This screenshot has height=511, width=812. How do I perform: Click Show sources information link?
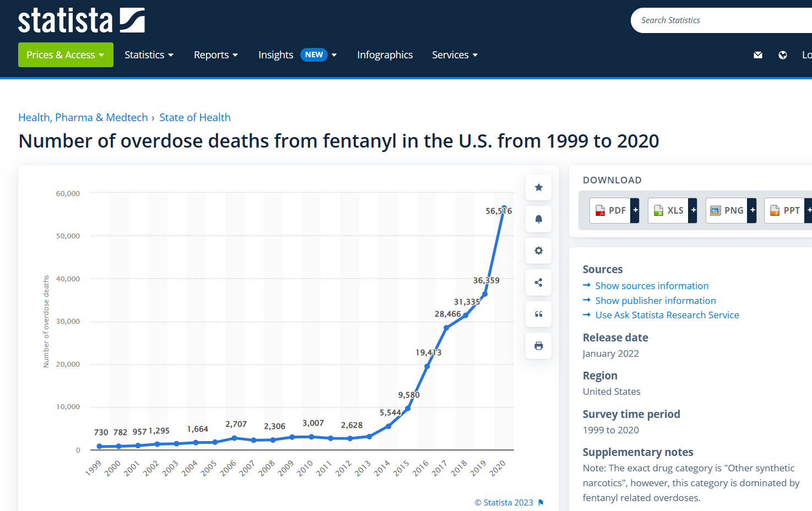[652, 286]
